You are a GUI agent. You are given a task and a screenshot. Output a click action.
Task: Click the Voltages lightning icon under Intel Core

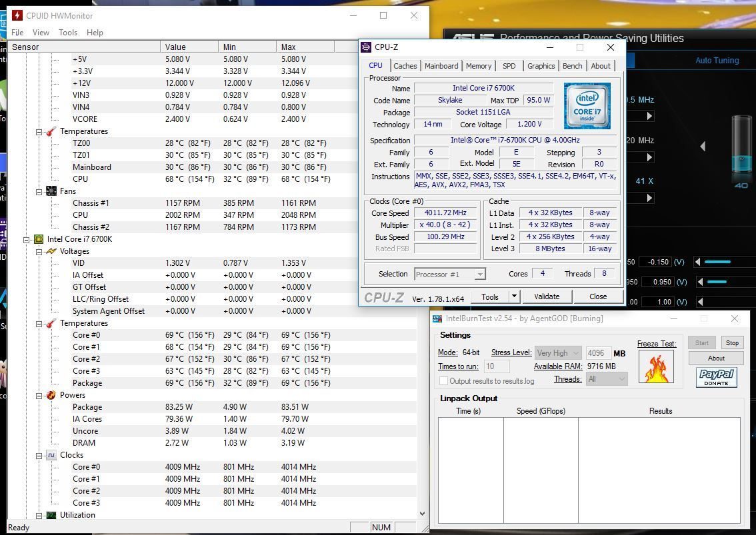tap(51, 251)
